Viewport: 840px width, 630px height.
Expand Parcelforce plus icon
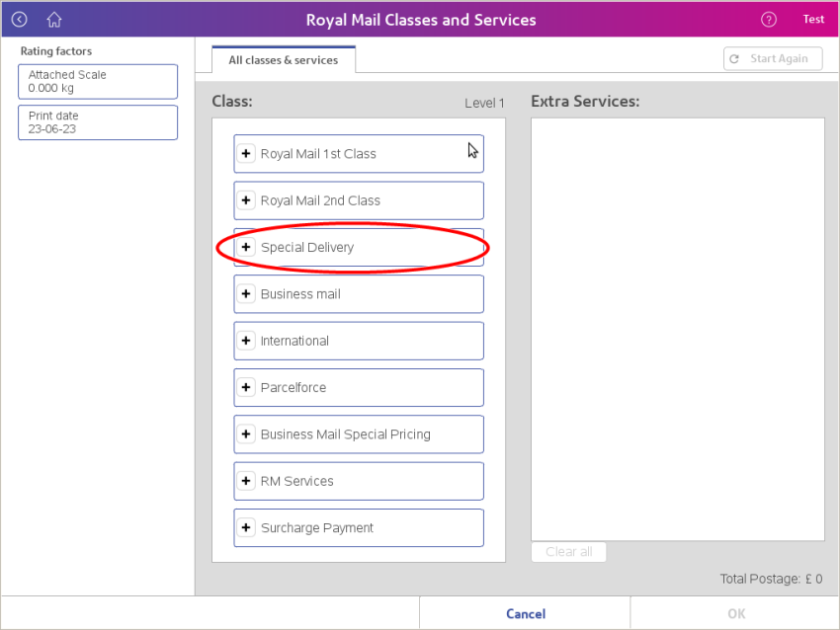pos(246,387)
